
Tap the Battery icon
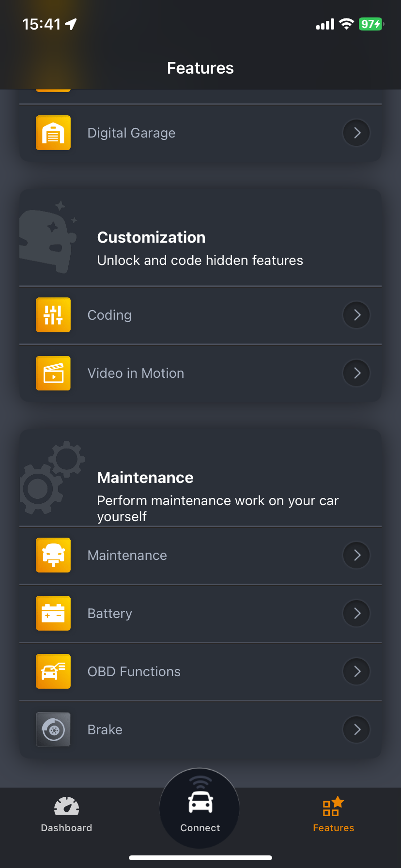[x=53, y=613]
